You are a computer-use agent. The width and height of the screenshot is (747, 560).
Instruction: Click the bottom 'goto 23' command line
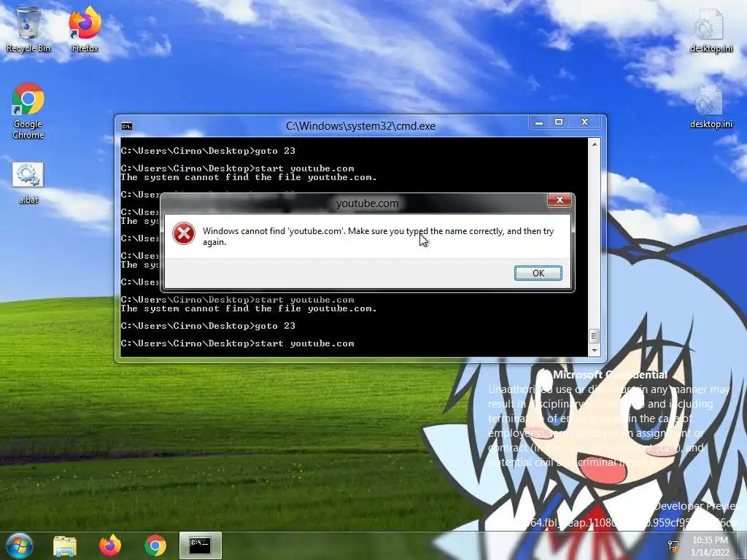(x=208, y=326)
